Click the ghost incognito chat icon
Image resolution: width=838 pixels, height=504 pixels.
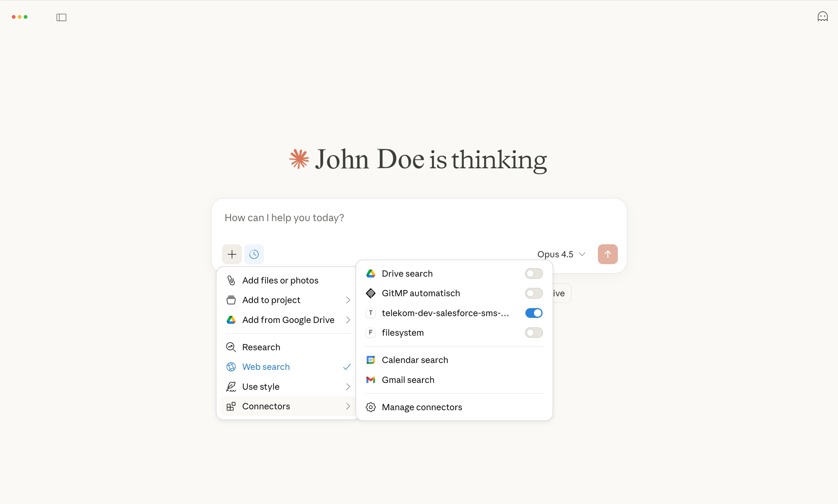822,17
